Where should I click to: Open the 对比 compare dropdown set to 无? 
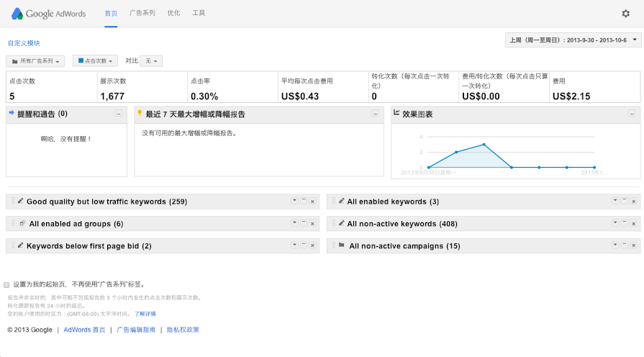(150, 61)
